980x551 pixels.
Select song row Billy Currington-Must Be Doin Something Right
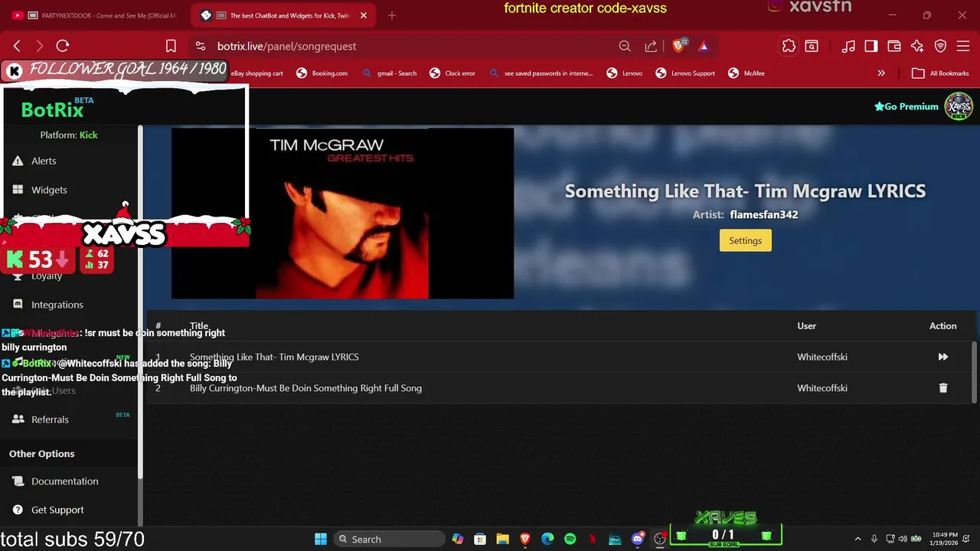coord(560,388)
